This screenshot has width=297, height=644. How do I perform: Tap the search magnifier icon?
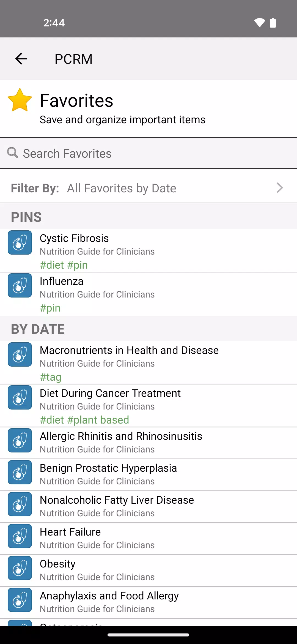(12, 152)
